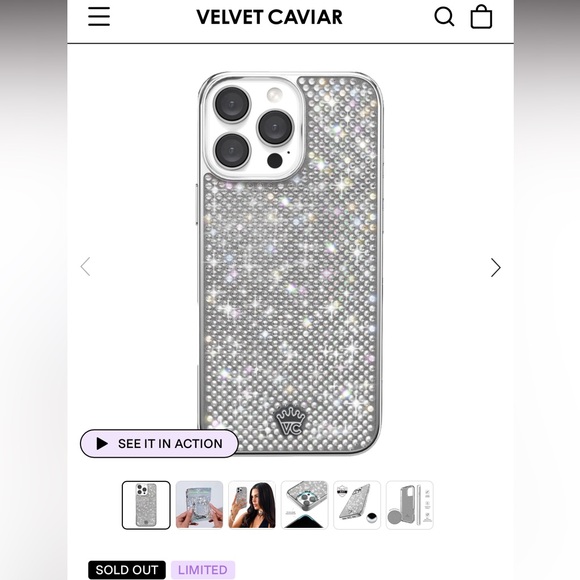Select the tilted case protection thumbnail
The width and height of the screenshot is (580, 580).
point(357,505)
